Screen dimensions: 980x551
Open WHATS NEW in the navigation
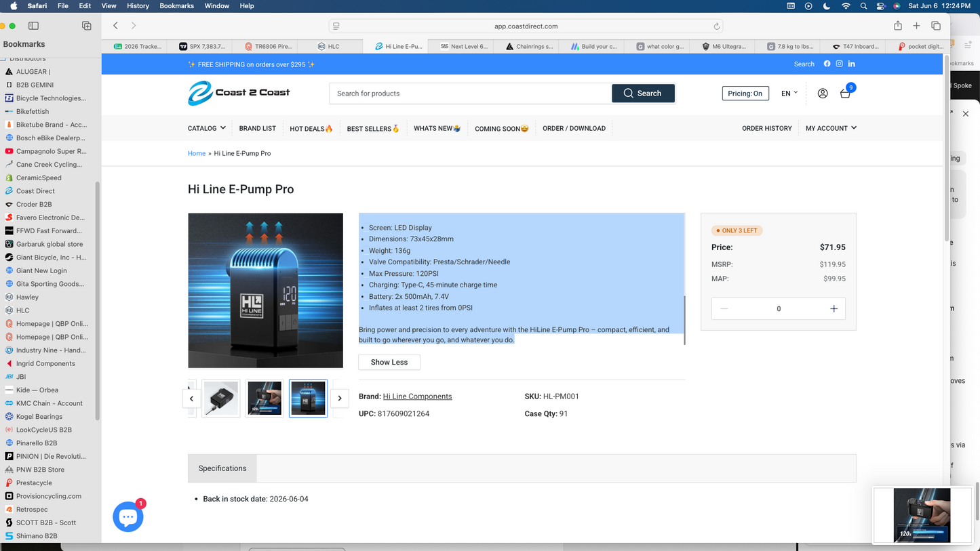(437, 128)
